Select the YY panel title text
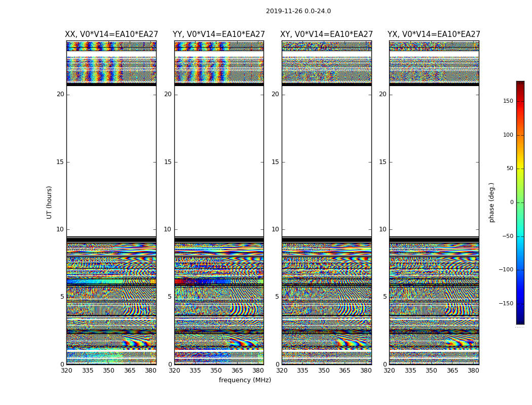 click(x=219, y=34)
